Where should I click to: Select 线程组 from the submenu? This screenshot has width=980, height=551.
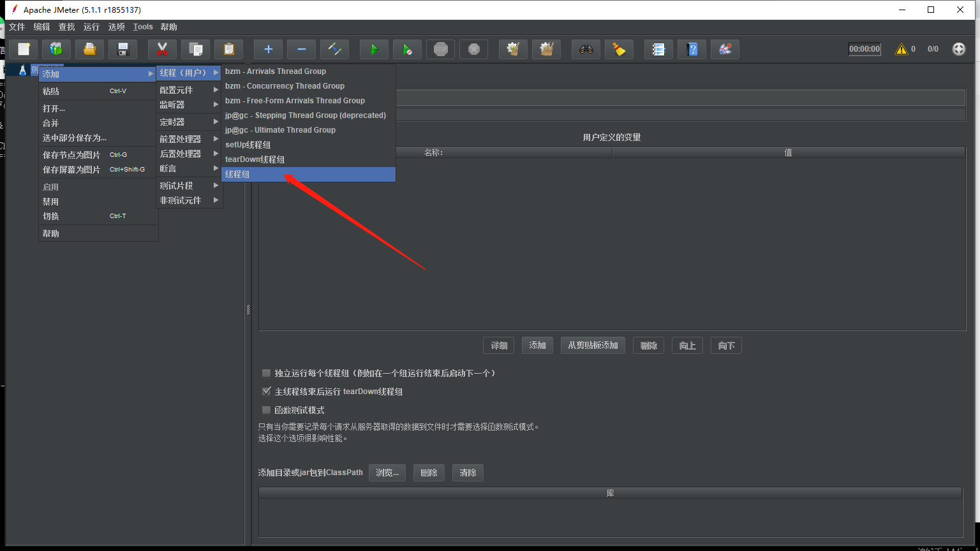pos(308,174)
